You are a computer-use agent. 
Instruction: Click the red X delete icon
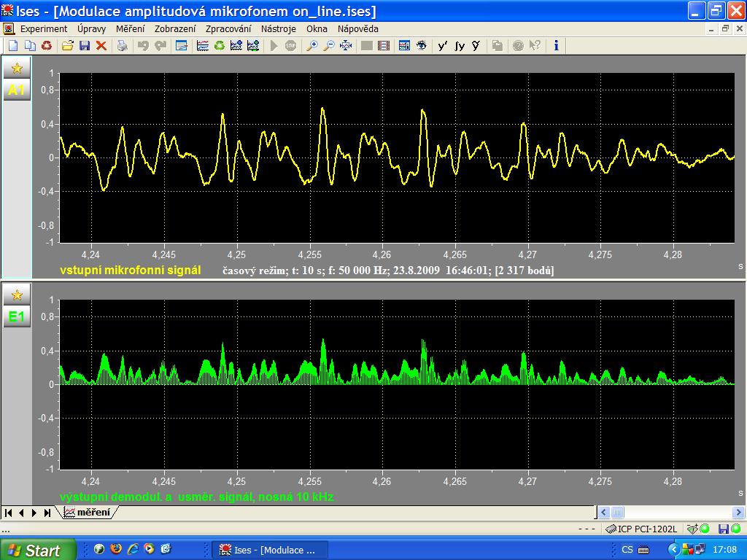pos(101,46)
